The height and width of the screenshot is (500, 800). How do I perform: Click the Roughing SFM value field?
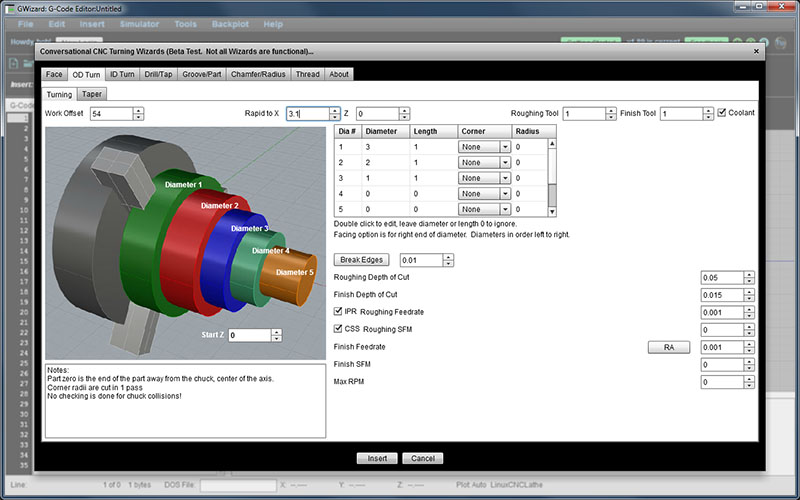tap(722, 330)
